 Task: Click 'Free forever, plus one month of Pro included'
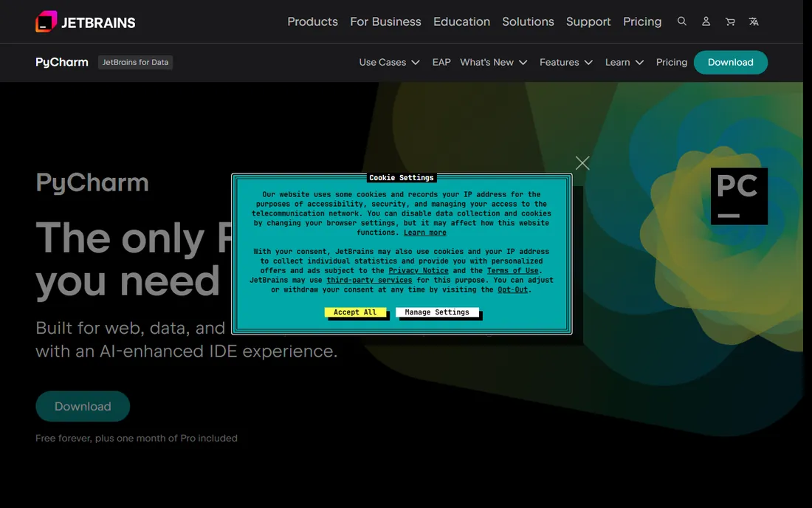(x=137, y=438)
